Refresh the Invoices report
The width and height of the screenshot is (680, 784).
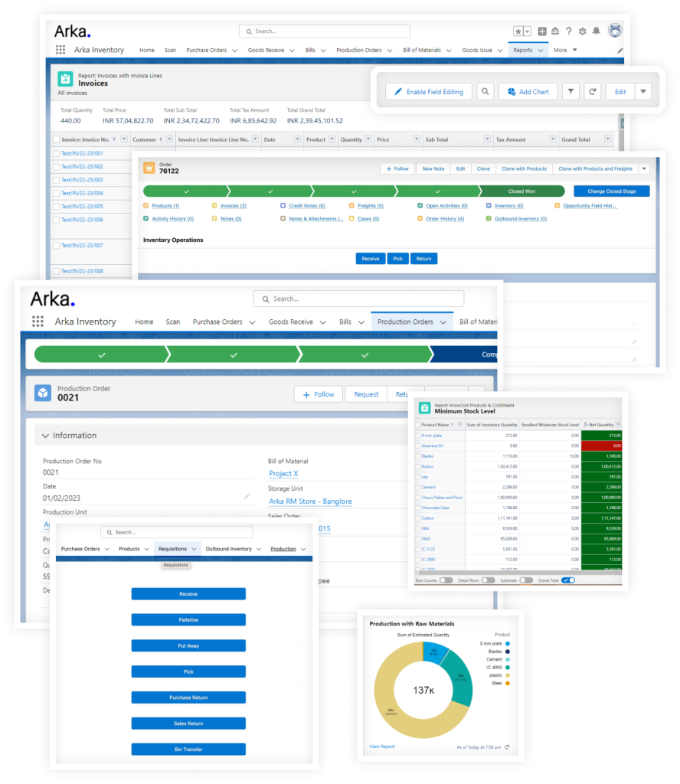tap(593, 92)
